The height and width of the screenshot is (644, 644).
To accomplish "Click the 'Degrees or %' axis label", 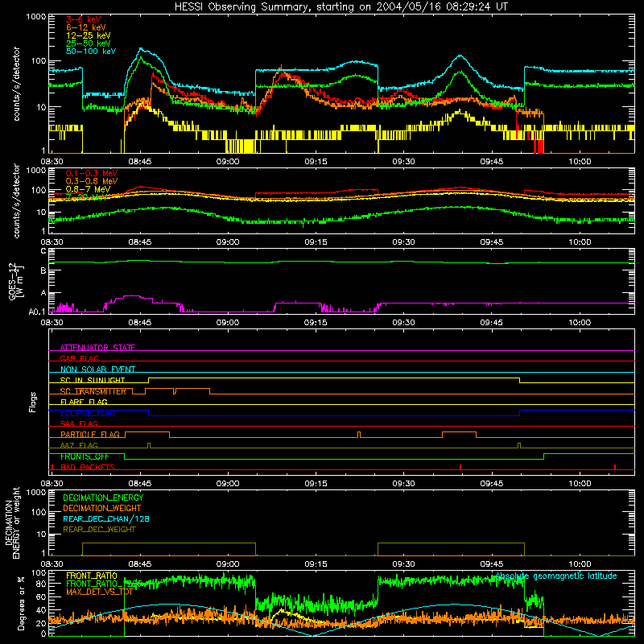I will pyautogui.click(x=21, y=603).
